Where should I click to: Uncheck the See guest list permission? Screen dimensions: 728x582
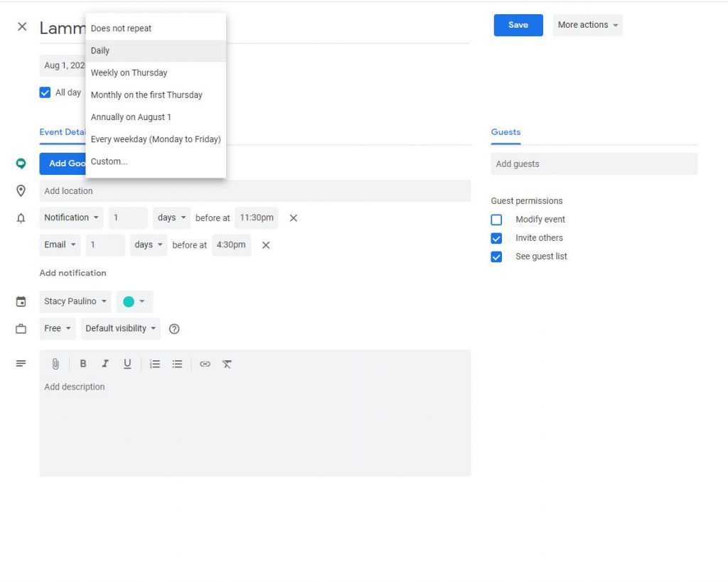tap(496, 257)
